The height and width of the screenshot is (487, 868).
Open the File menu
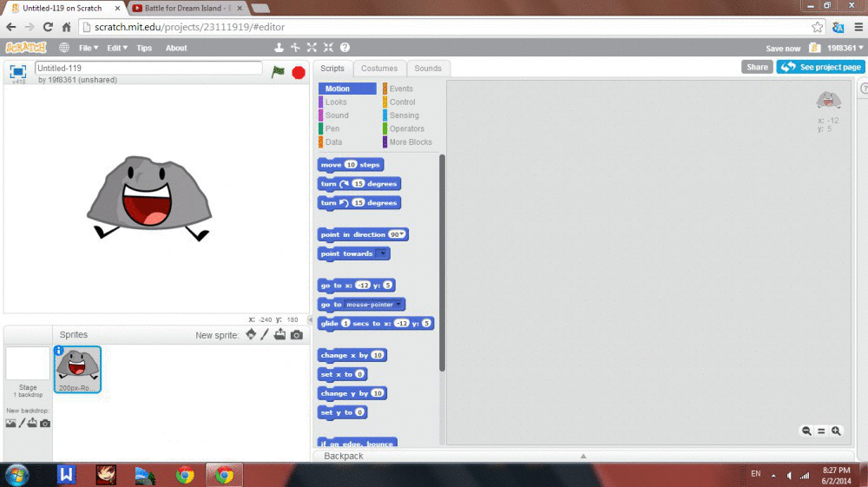tap(87, 48)
